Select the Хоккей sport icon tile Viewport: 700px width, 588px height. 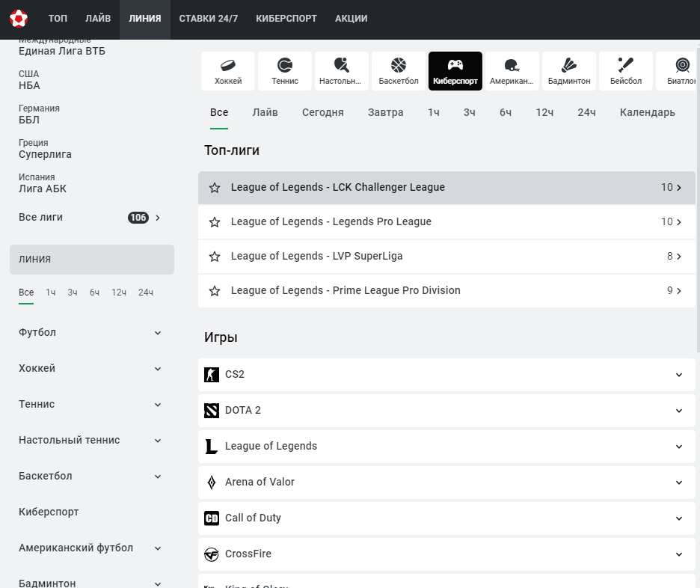point(228,71)
